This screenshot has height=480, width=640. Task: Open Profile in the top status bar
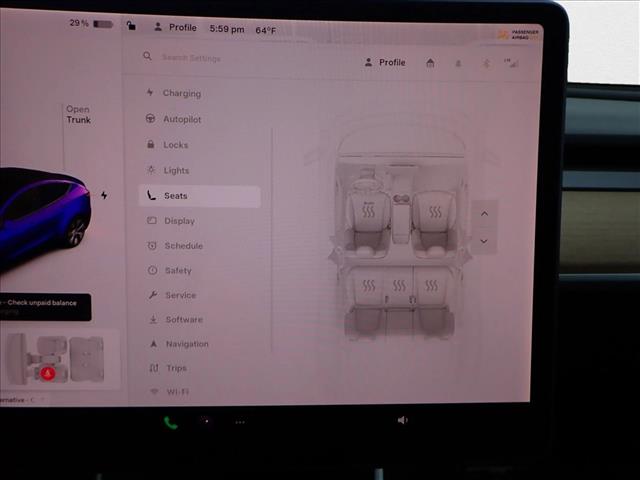pyautogui.click(x=176, y=27)
